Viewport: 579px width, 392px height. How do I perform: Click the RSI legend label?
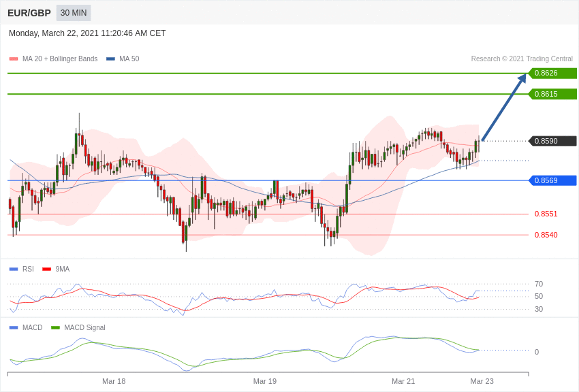click(x=28, y=269)
